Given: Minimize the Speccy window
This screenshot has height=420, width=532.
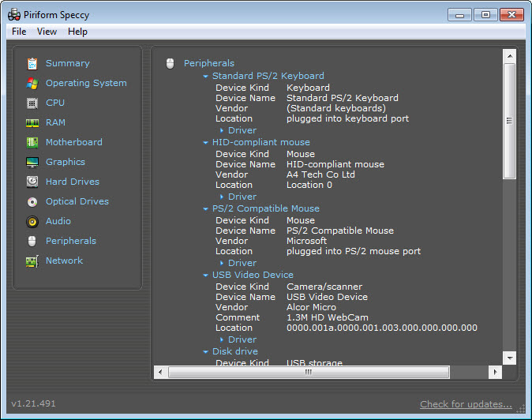Looking at the screenshot, I should [459, 15].
